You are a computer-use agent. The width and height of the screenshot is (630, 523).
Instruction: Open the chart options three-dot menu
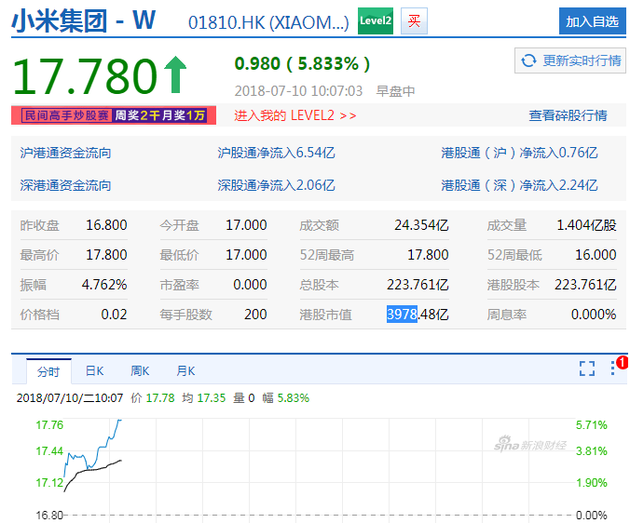pos(612,368)
